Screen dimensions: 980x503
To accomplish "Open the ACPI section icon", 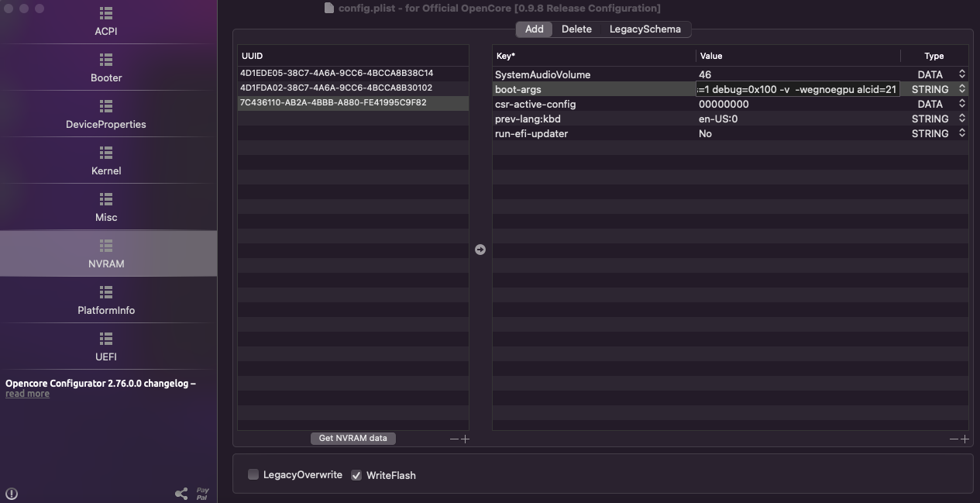I will point(106,14).
